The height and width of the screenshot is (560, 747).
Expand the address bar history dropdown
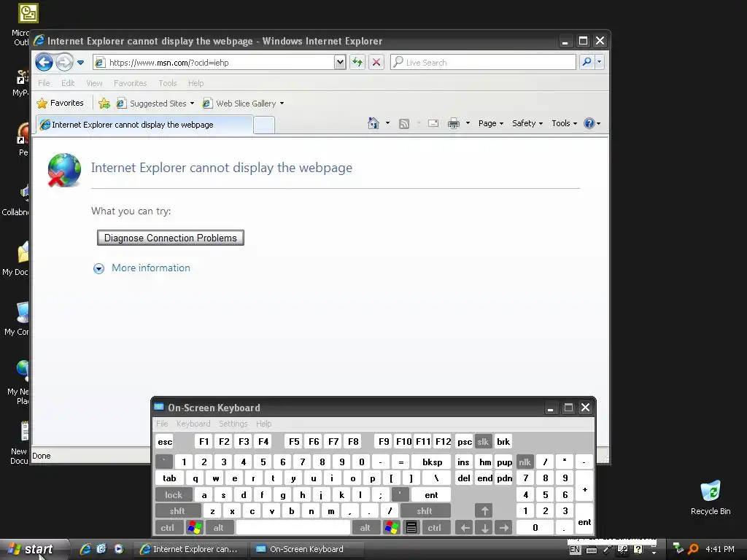click(x=340, y=63)
